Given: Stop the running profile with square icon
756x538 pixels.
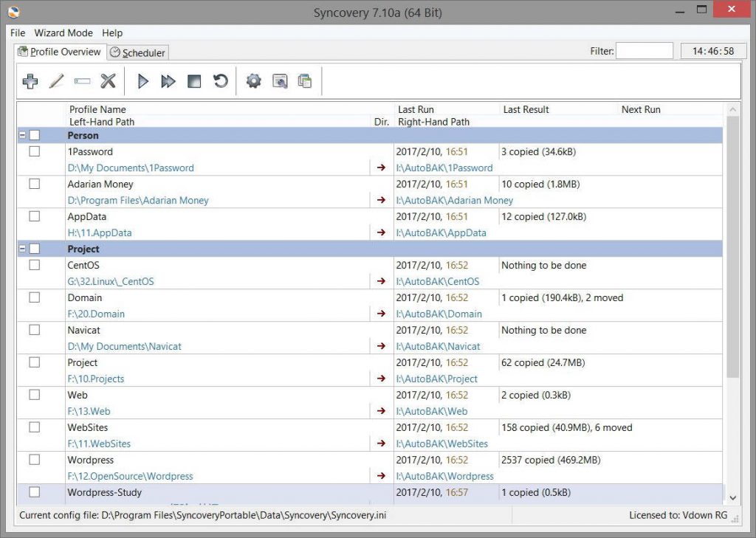Looking at the screenshot, I should tap(194, 81).
